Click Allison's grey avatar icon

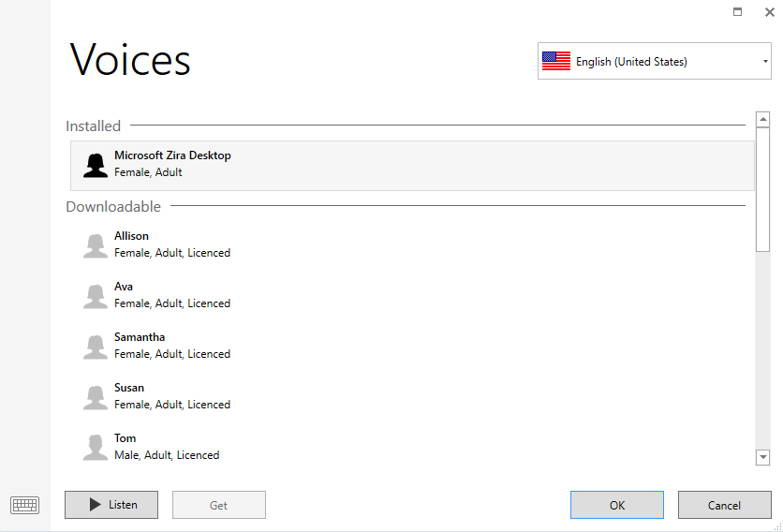(96, 245)
